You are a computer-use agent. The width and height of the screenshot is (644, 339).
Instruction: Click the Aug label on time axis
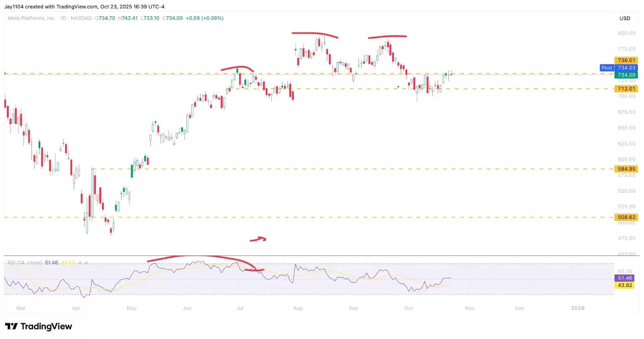(298, 308)
